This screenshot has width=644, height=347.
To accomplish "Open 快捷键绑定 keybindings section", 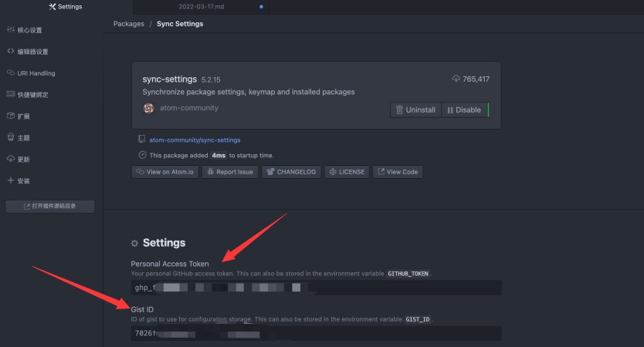I will click(x=32, y=95).
